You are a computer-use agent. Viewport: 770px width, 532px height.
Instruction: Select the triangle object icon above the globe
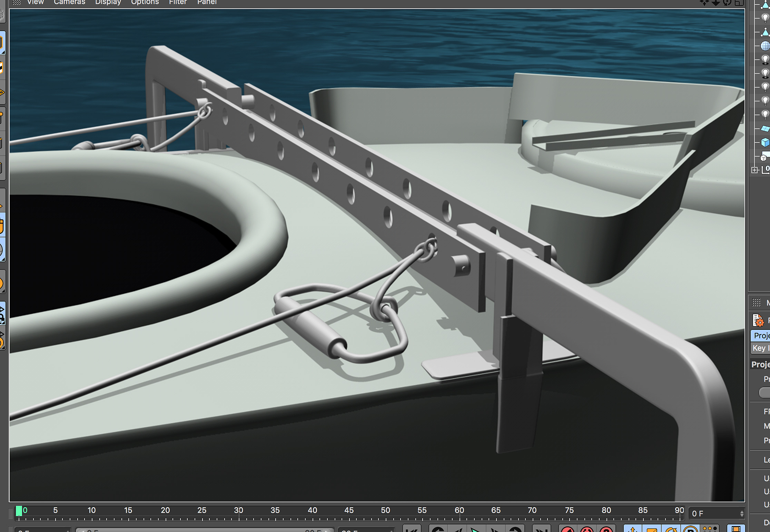765,32
